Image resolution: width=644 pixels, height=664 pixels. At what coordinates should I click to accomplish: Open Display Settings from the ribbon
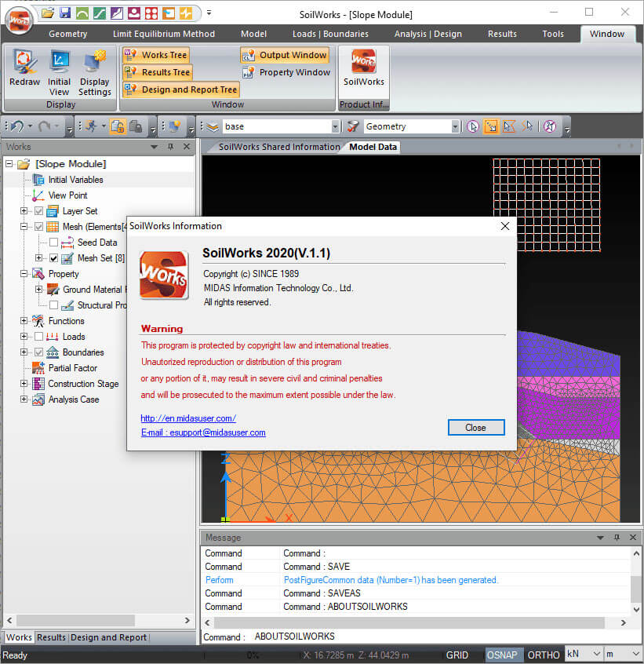point(94,61)
